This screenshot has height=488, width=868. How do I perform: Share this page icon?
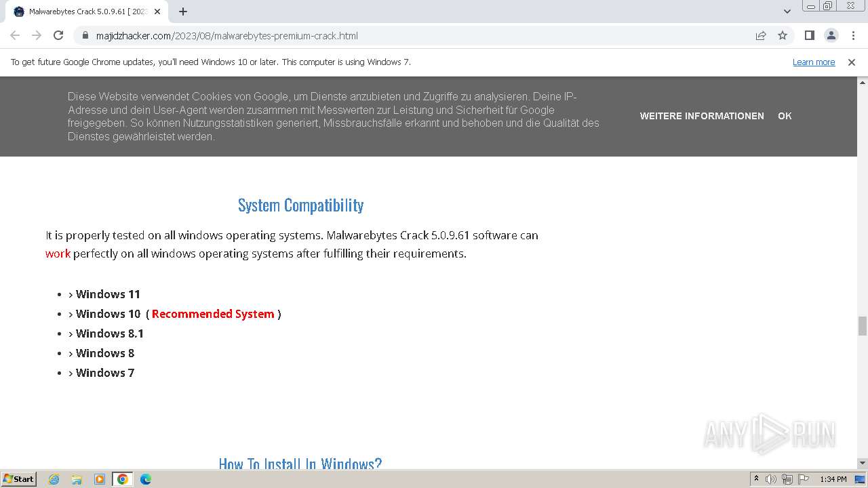click(x=761, y=35)
